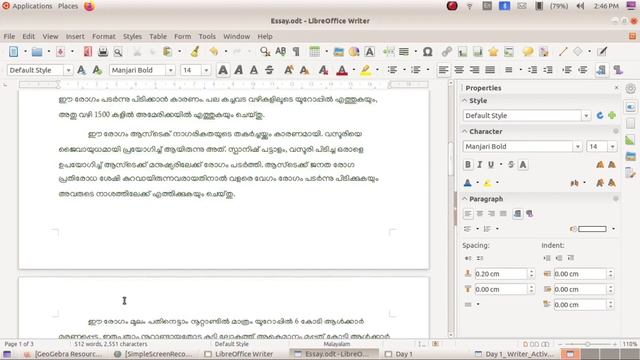Click the Firefox icon in top panel

pos(89,6)
